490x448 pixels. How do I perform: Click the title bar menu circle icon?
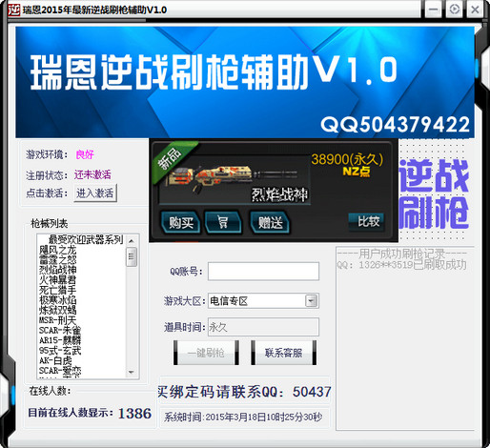click(454, 10)
